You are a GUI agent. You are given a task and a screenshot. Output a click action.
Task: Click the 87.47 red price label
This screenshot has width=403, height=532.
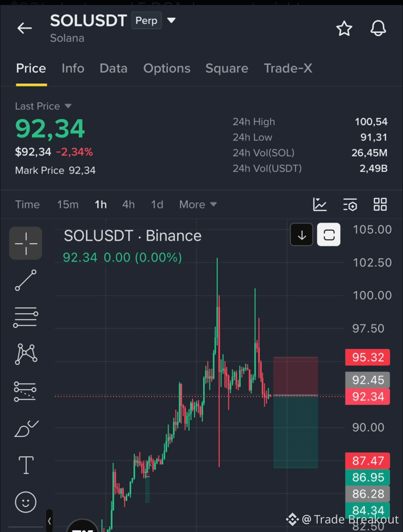(368, 461)
